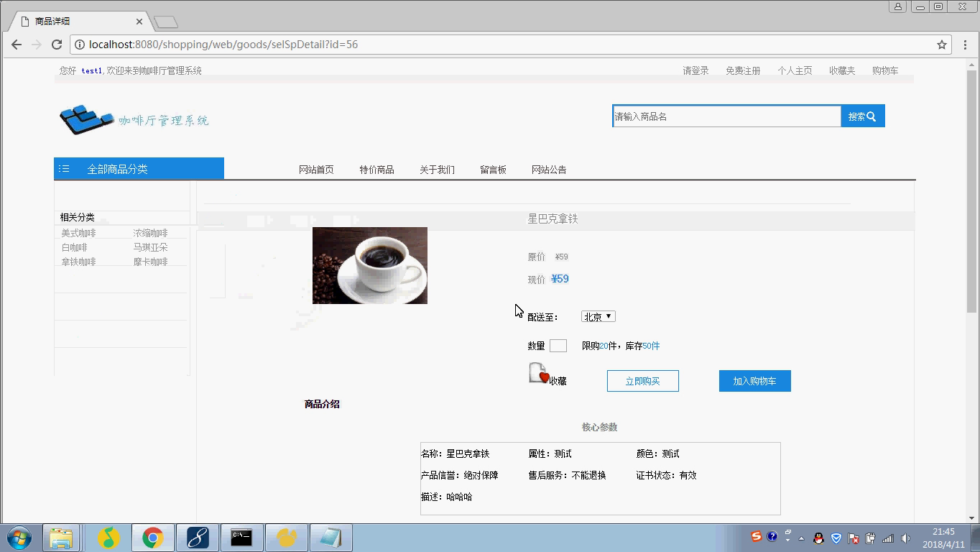Click the blue shield tray icon
The image size is (980, 552).
coord(836,538)
